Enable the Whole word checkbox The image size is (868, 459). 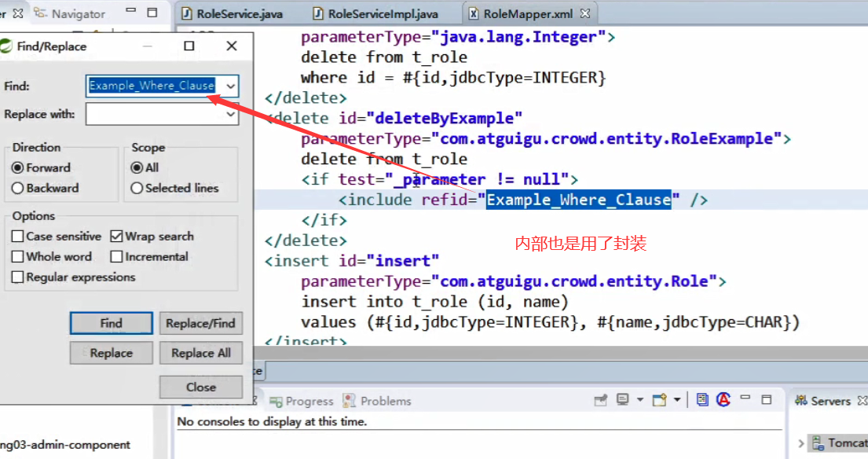(x=18, y=257)
